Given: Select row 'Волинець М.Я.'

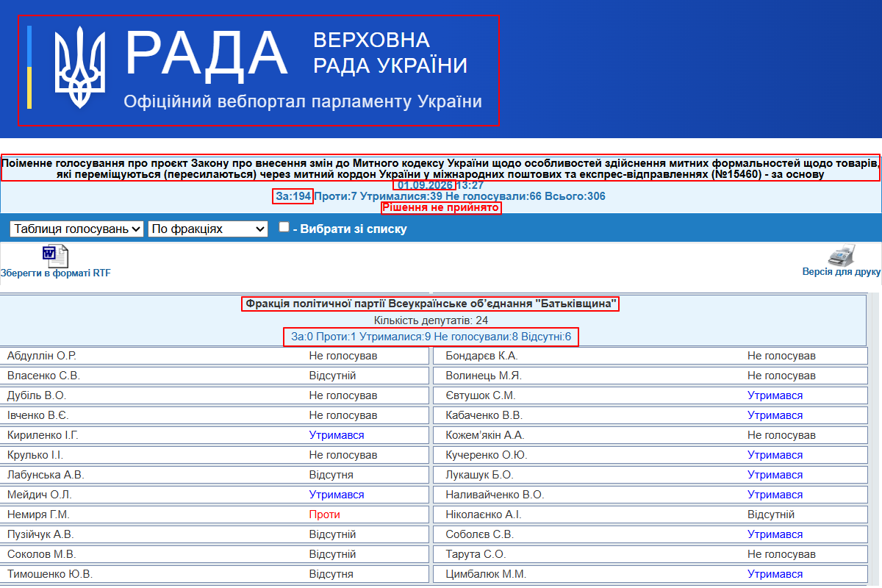Looking at the screenshot, I should tap(650, 376).
